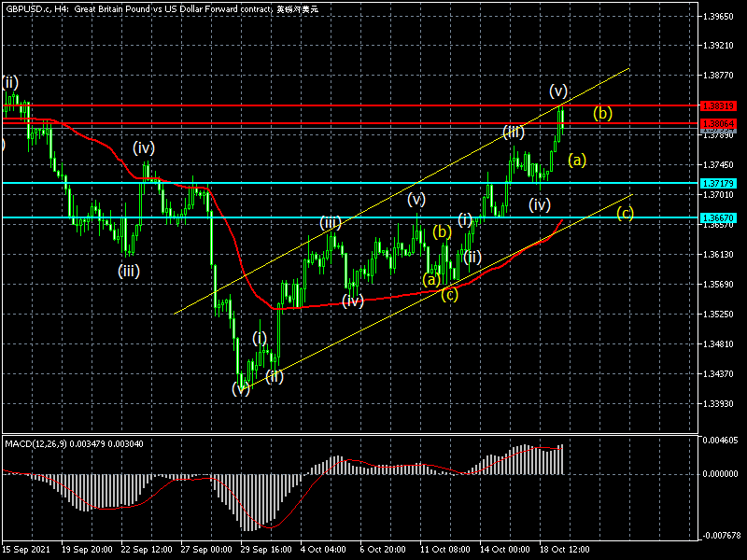Click the 1.34810 price axis label
The image size is (747, 560).
718,343
